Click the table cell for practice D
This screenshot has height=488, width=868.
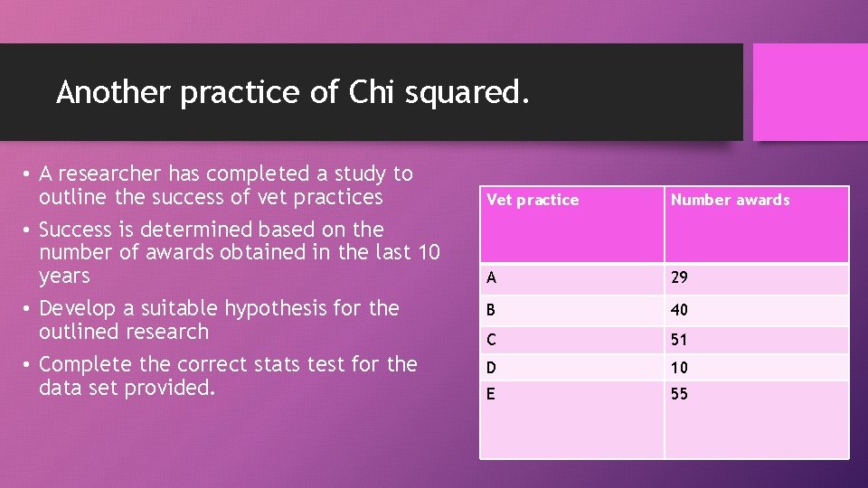(492, 367)
